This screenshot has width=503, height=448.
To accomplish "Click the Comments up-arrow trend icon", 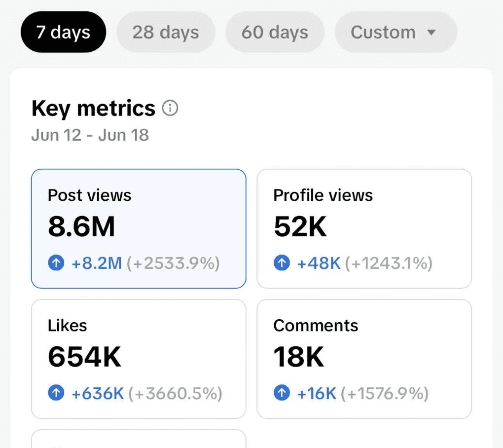I will click(x=282, y=392).
